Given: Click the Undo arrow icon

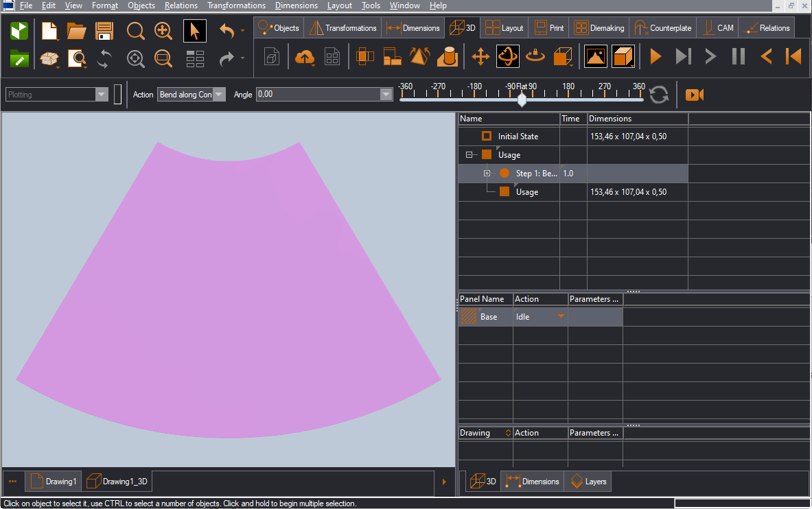Looking at the screenshot, I should [x=227, y=31].
